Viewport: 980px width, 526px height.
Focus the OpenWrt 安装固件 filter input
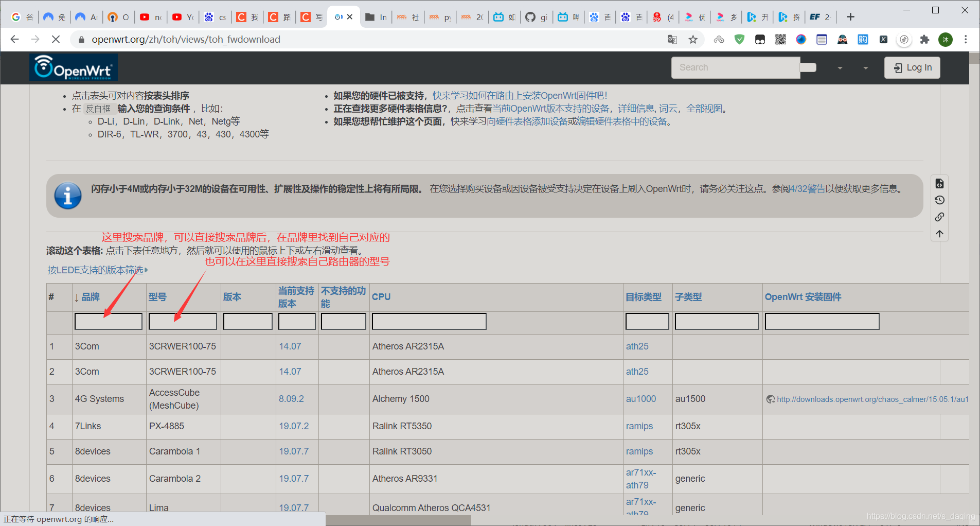point(822,322)
